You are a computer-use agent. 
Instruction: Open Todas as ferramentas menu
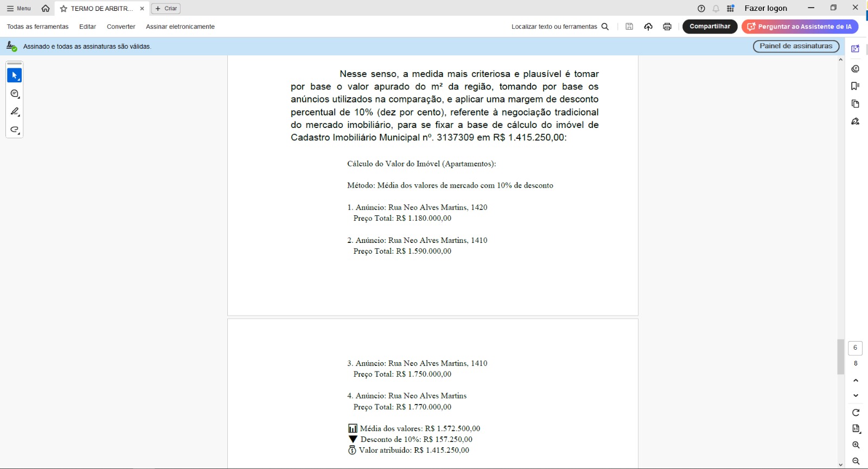(x=37, y=27)
